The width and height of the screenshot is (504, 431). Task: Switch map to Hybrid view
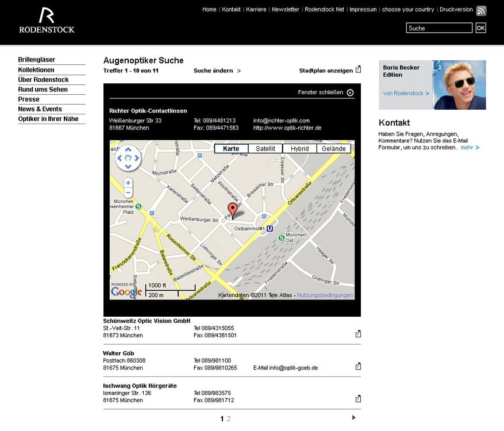point(299,149)
